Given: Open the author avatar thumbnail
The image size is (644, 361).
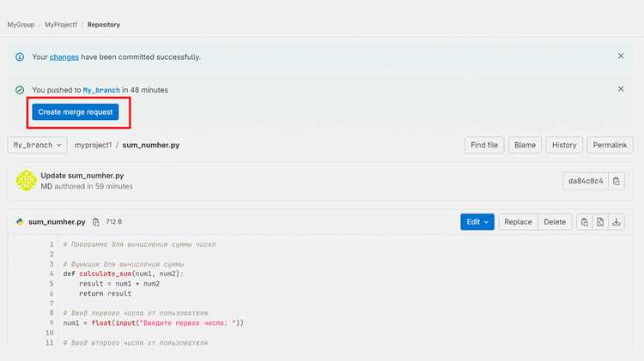Looking at the screenshot, I should [27, 180].
